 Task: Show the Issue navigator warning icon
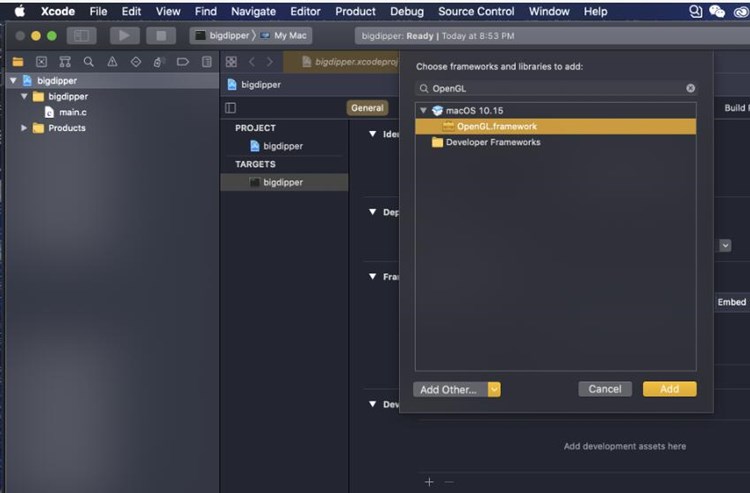[112, 62]
